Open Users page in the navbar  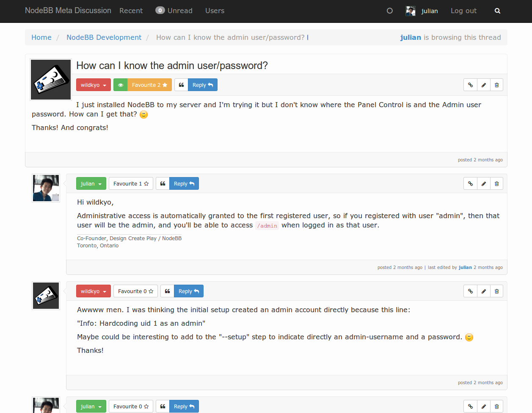pyautogui.click(x=215, y=11)
